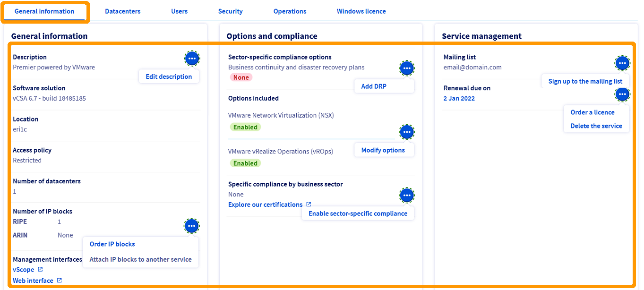
Task: Select Order IP blocks menu entry
Action: [x=112, y=244]
